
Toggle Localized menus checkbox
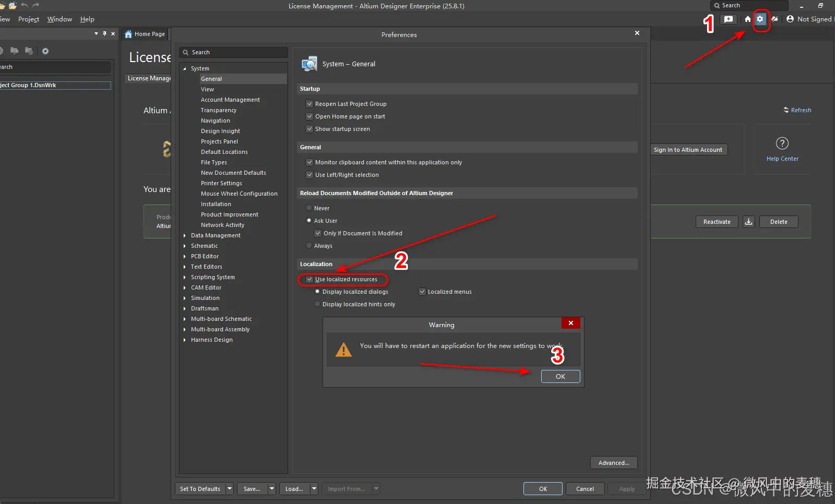[x=422, y=292]
